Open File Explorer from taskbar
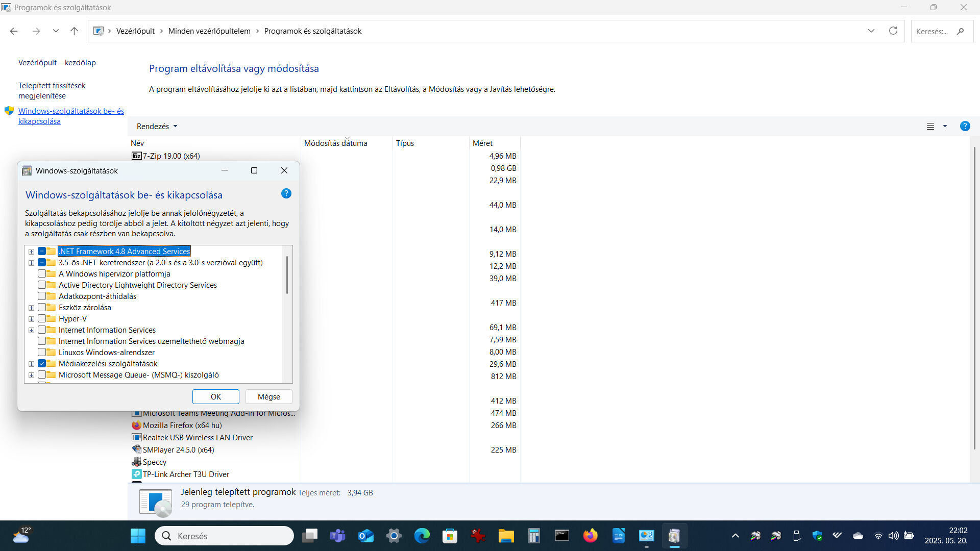This screenshot has width=980, height=551. click(x=506, y=536)
